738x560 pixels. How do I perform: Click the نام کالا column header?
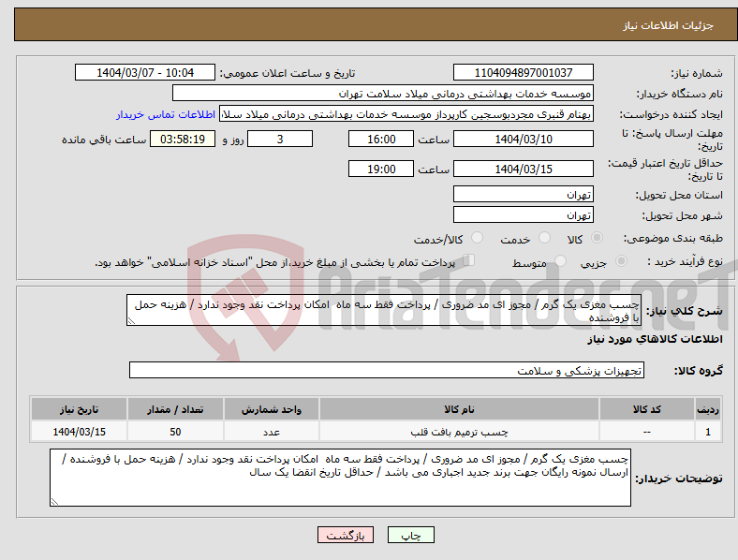[459, 409]
